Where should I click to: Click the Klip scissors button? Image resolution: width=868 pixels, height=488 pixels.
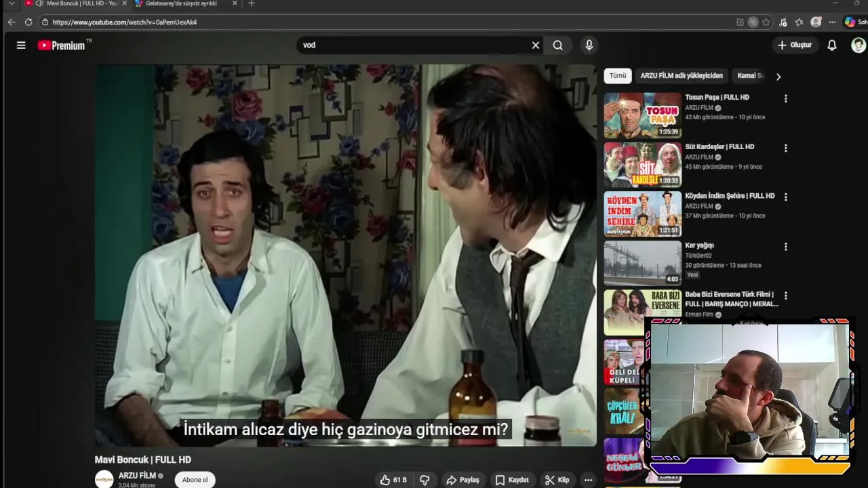click(557, 480)
